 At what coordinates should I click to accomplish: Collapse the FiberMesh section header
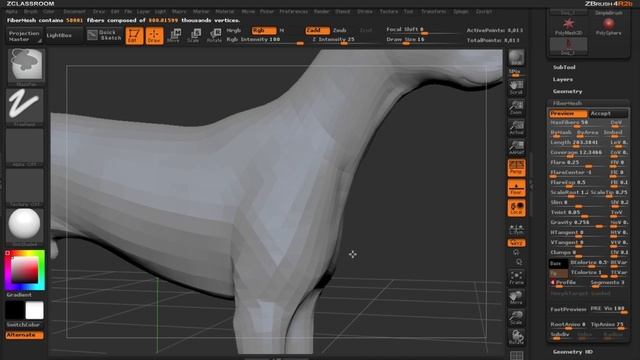pyautogui.click(x=568, y=103)
